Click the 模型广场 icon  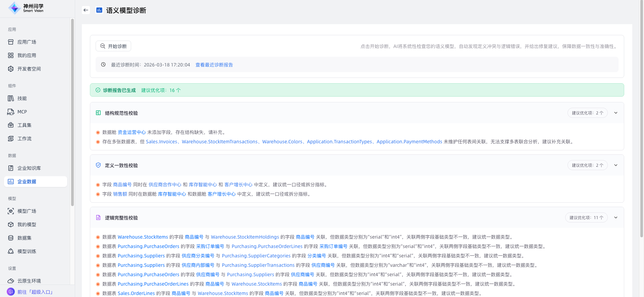click(11, 211)
